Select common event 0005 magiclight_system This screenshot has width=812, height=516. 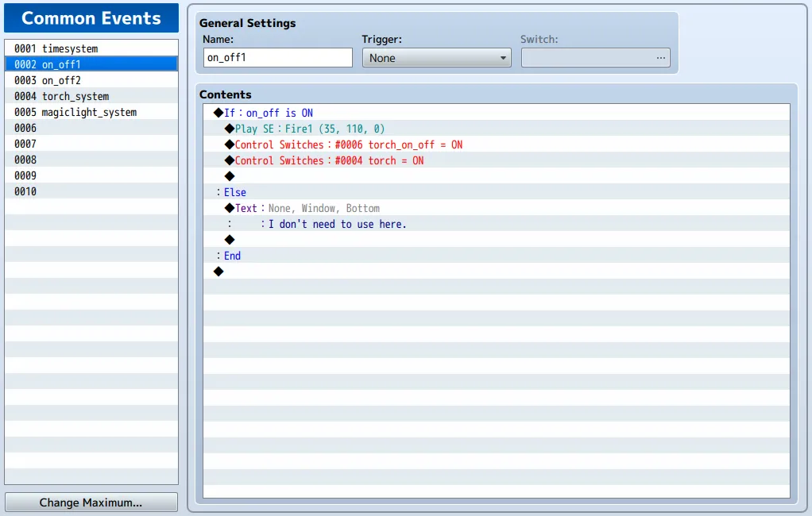point(91,112)
